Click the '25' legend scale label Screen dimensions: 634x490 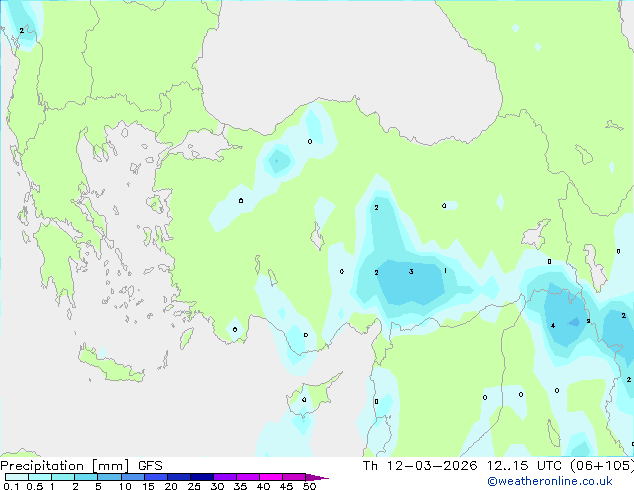194,486
